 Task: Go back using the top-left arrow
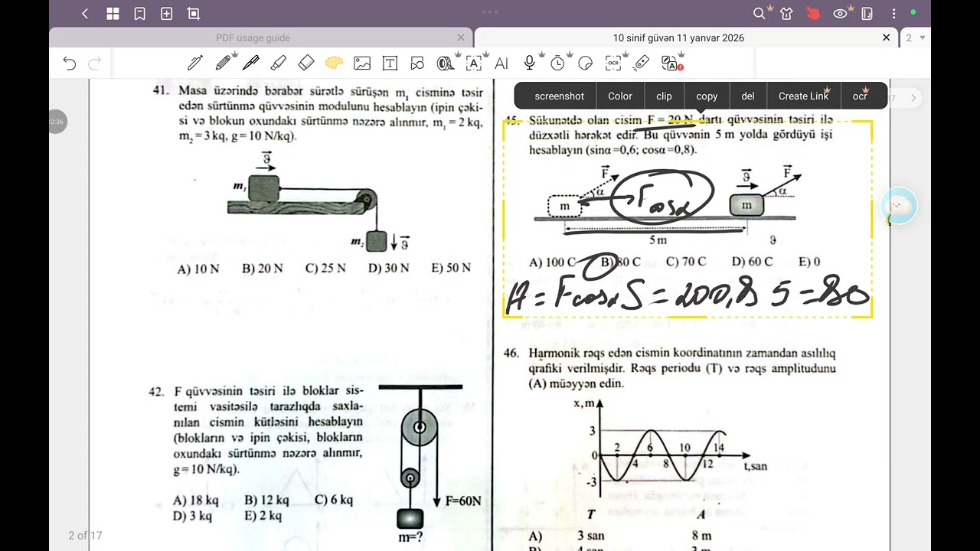pos(85,14)
